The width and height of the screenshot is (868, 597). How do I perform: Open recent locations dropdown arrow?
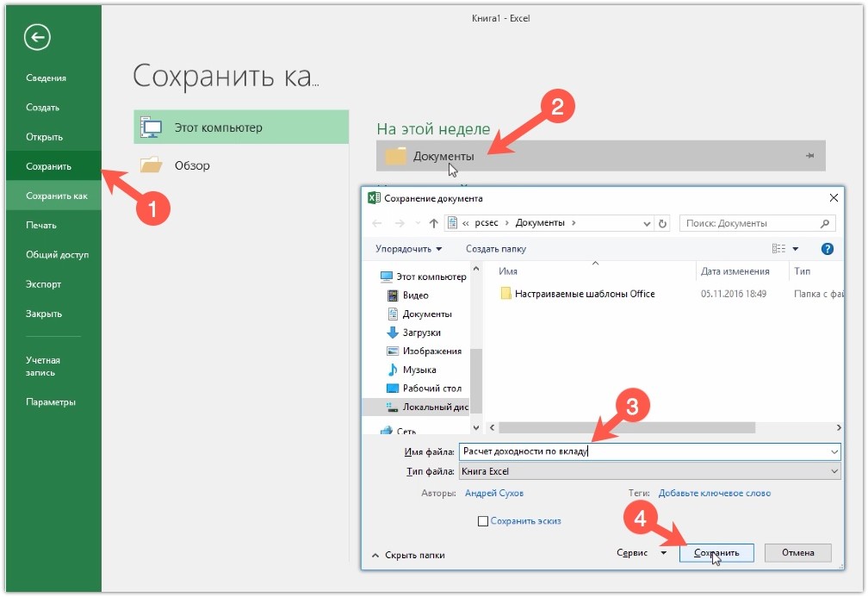(x=418, y=223)
